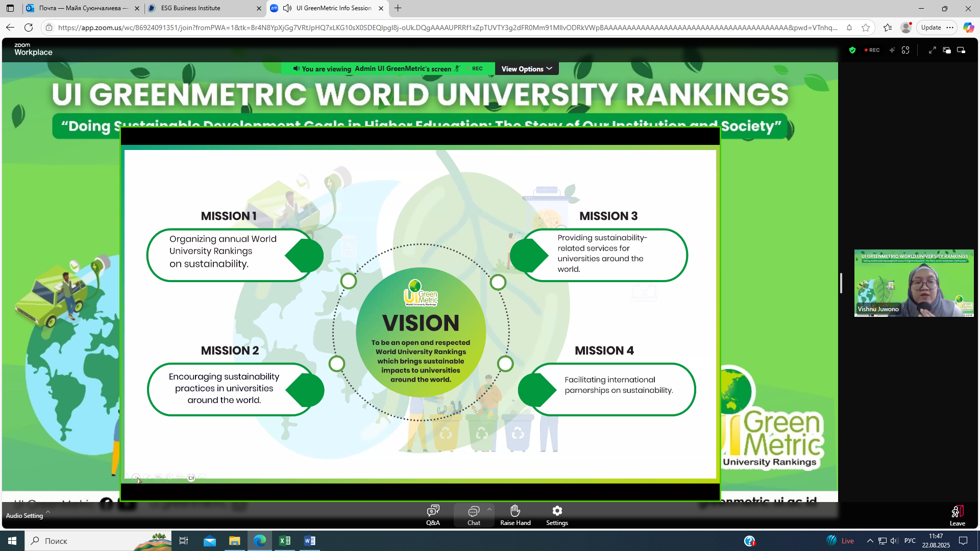Launch Mail from the taskbar
Image resolution: width=980 pixels, height=551 pixels.
(210, 541)
